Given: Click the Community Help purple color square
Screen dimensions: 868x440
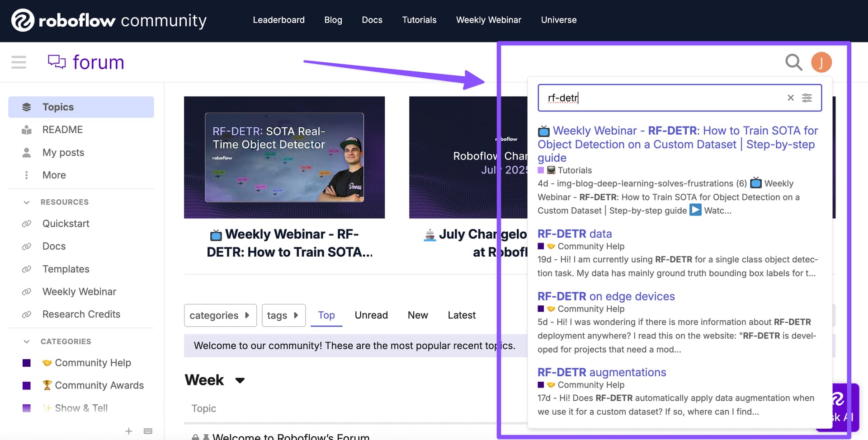Looking at the screenshot, I should click(x=27, y=363).
